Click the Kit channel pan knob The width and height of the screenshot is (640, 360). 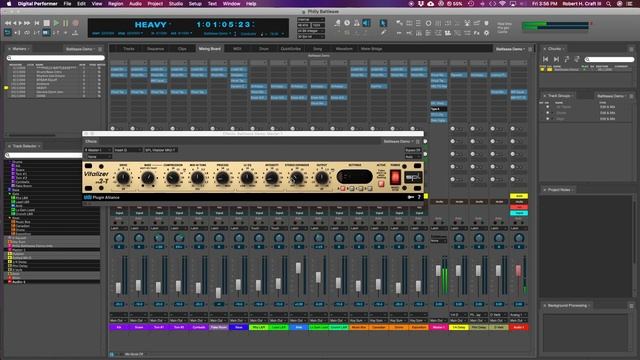click(119, 238)
